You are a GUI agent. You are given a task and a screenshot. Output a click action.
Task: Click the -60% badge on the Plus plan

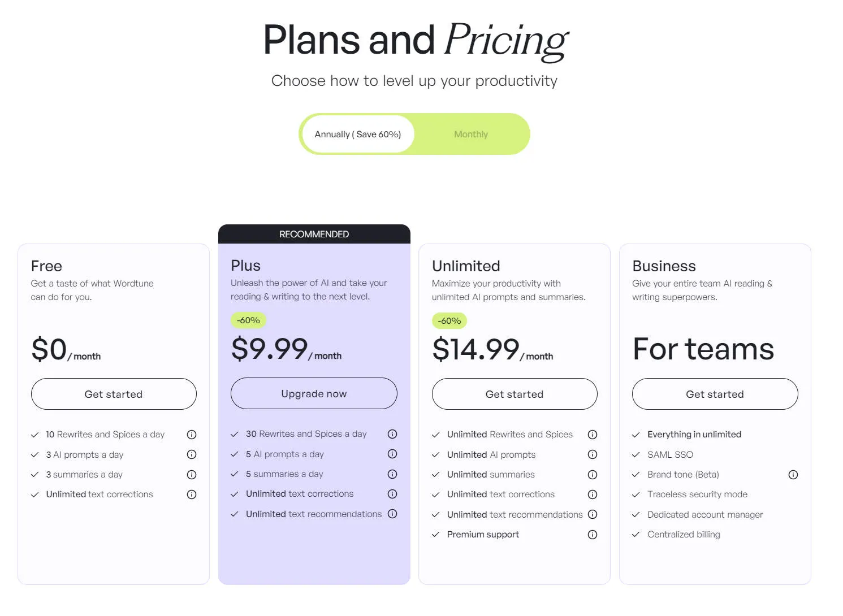coord(248,320)
